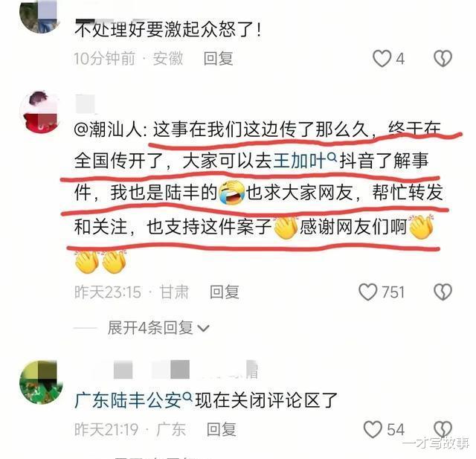Tap search icon next to 王加叶
Screen dimensions: 476x459
(332, 157)
